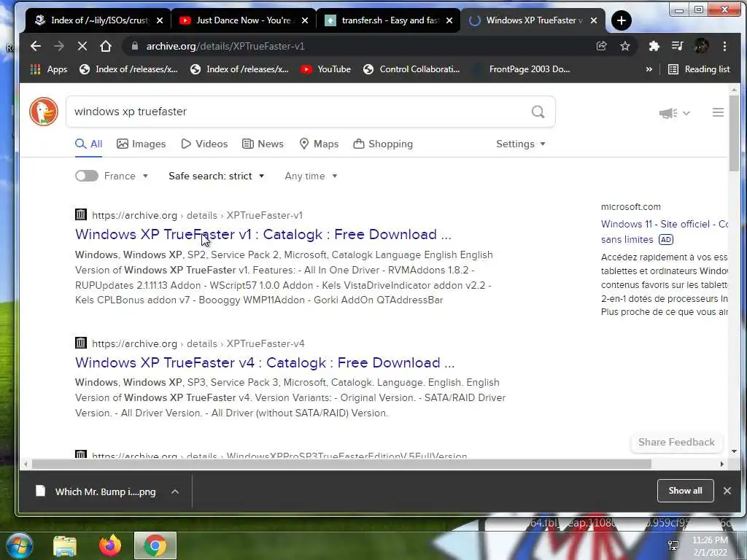Open download item options chevron

175,491
